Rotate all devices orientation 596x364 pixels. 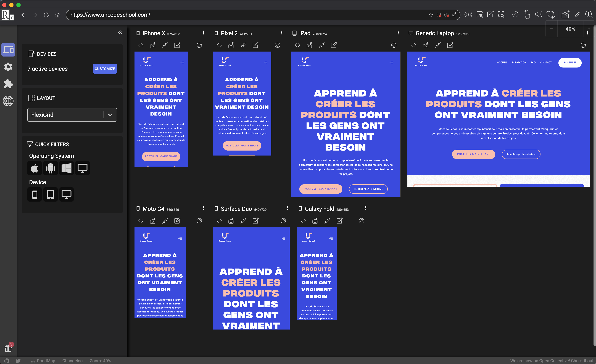tap(550, 15)
